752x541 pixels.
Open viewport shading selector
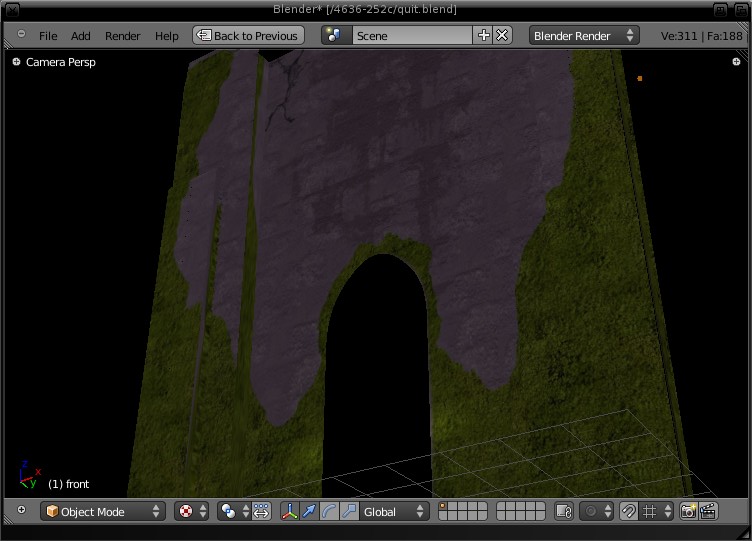tap(191, 512)
